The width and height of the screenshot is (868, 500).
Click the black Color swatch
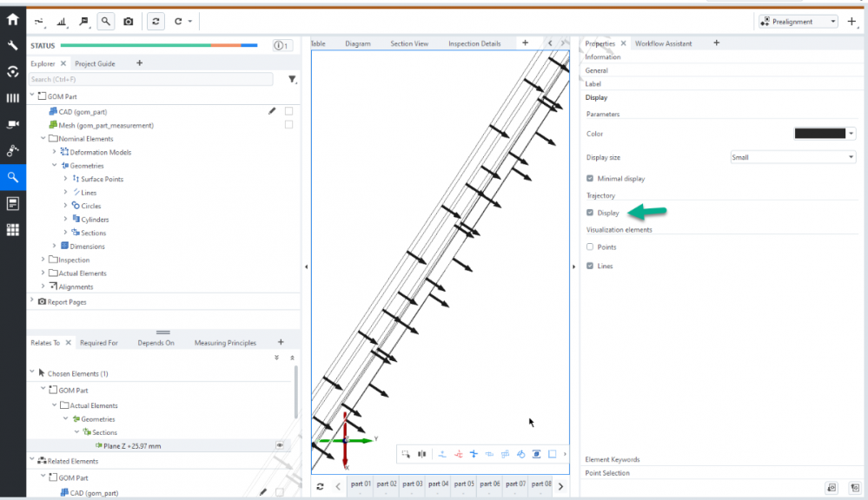click(819, 134)
